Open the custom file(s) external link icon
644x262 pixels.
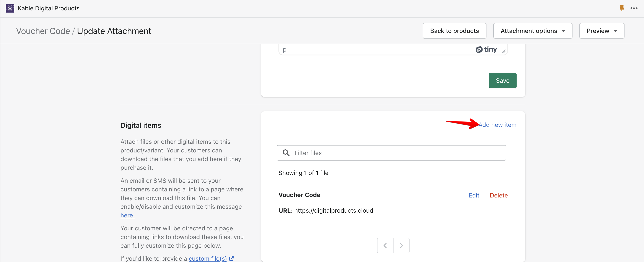point(231,259)
